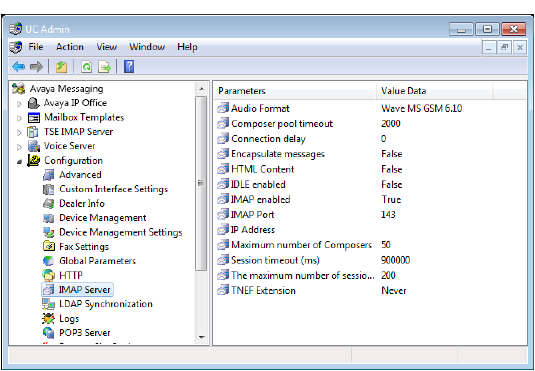Select the IDLE enabled parameter
This screenshot has width=535, height=371.
258,184
